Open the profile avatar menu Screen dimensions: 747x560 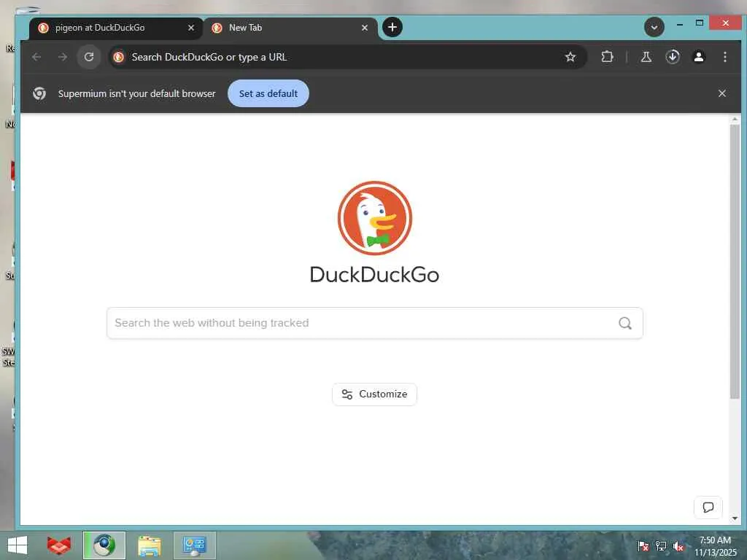[698, 57]
